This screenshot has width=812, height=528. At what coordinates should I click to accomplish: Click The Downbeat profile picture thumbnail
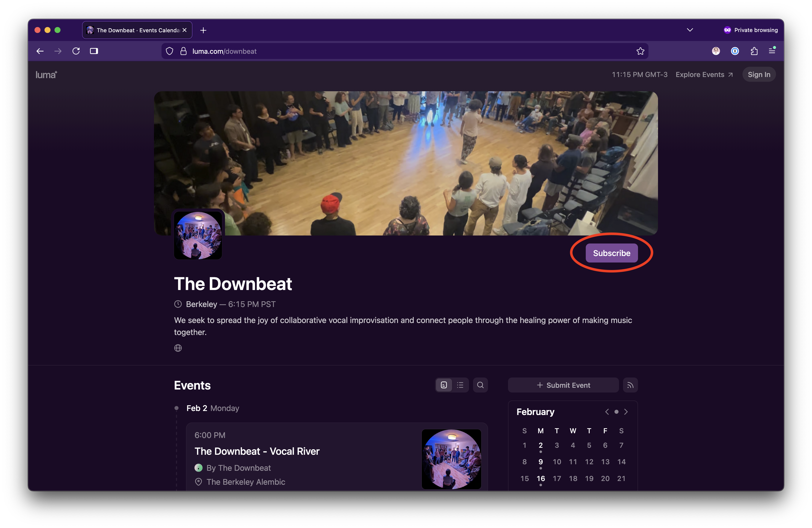coord(198,235)
